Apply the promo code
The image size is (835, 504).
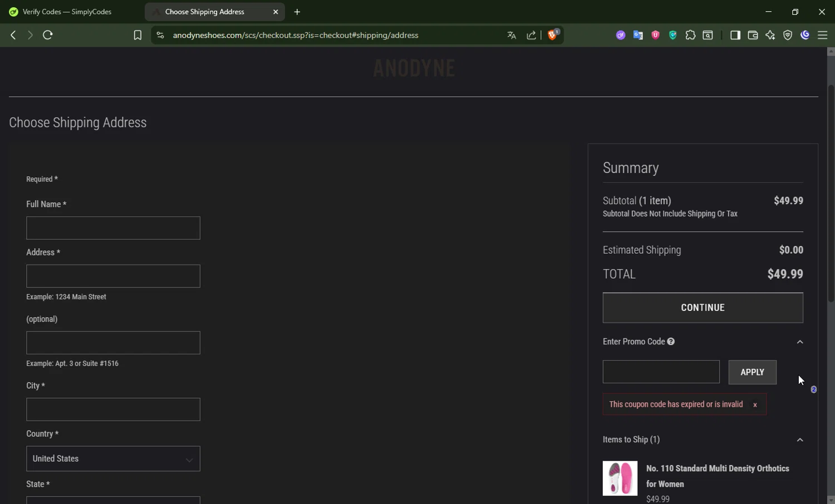pos(752,372)
